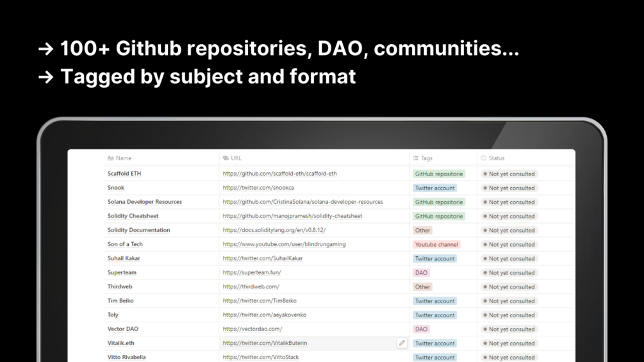
Task: Open status dropdown for Solidity Documentation
Action: pos(509,230)
